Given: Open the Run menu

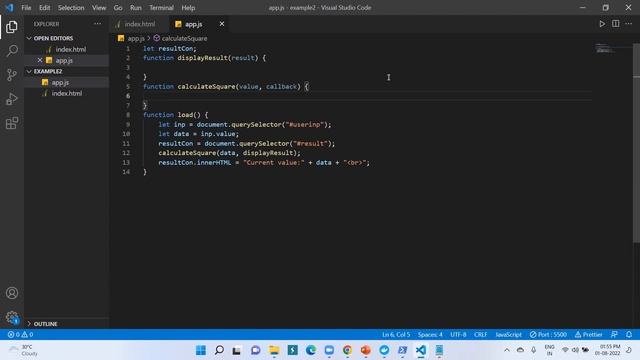Looking at the screenshot, I should click(x=136, y=8).
